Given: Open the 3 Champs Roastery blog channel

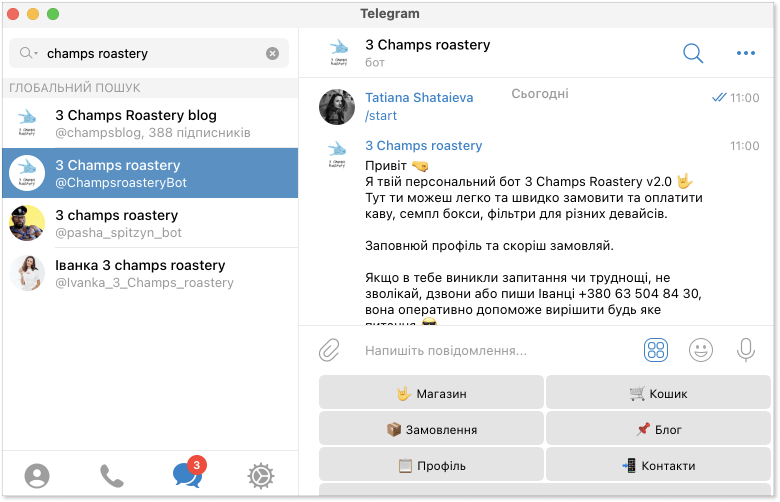Looking at the screenshot, I should 150,123.
